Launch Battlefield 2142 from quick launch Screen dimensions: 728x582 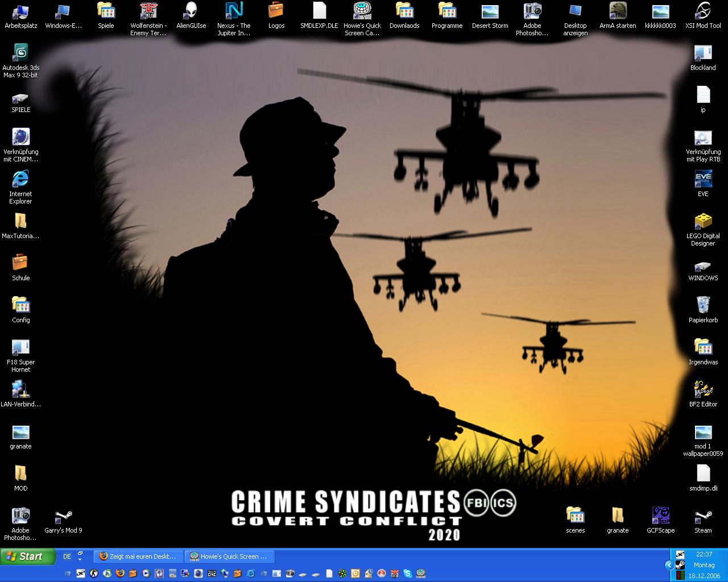click(x=212, y=573)
